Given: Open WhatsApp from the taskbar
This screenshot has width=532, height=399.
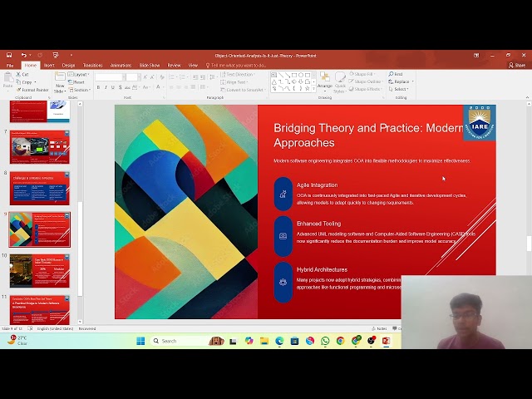Looking at the screenshot, I should click(325, 341).
